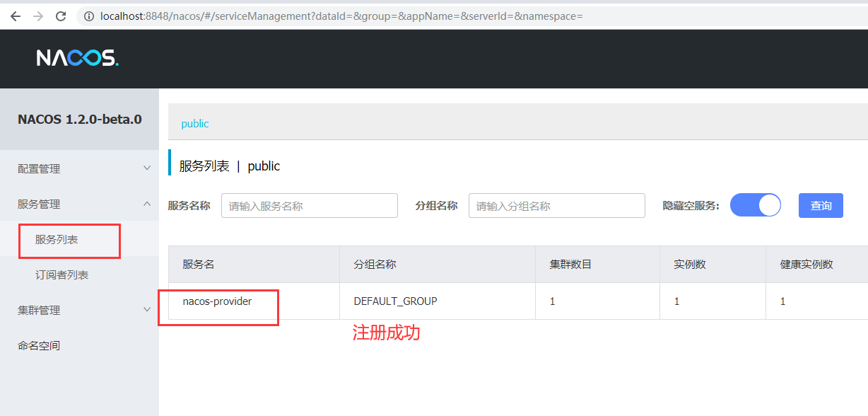Click the 服务列表 | public page heading
The image size is (868, 416).
point(230,166)
